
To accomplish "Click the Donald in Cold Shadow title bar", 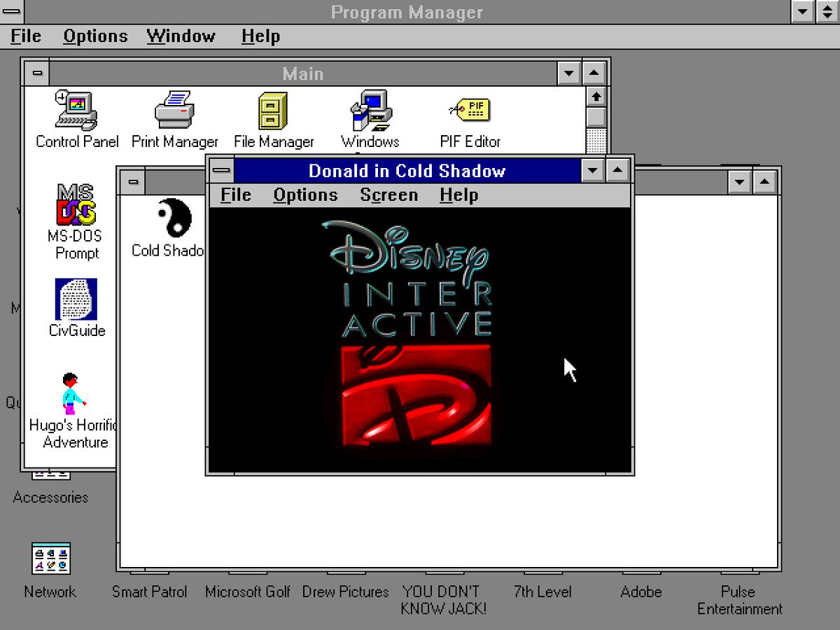I will (x=407, y=171).
